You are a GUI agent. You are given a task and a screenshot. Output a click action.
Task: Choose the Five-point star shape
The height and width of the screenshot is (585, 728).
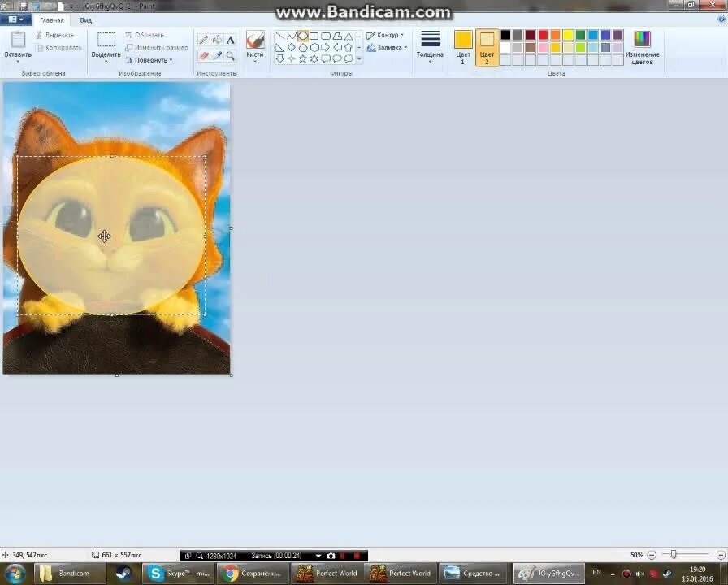click(x=303, y=58)
